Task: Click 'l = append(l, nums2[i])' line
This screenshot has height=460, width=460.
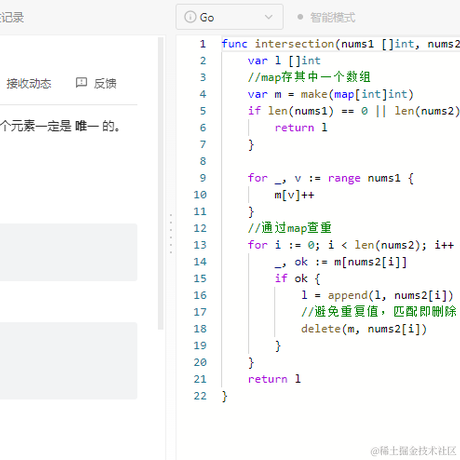Action: pos(377,295)
